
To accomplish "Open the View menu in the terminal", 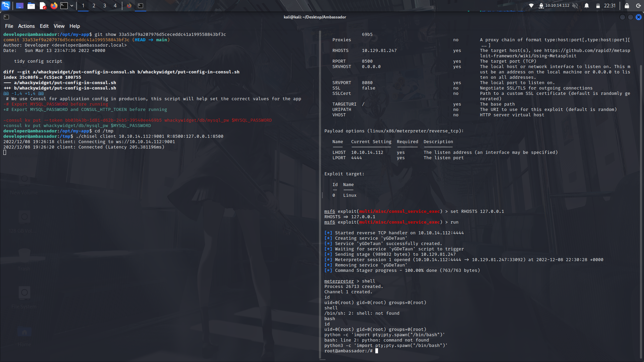I will [x=59, y=26].
